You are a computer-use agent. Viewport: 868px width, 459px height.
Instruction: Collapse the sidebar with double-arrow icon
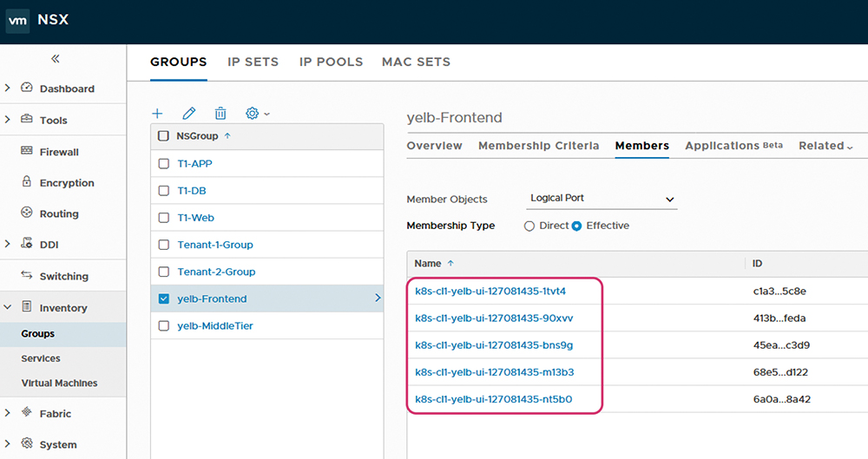56,59
